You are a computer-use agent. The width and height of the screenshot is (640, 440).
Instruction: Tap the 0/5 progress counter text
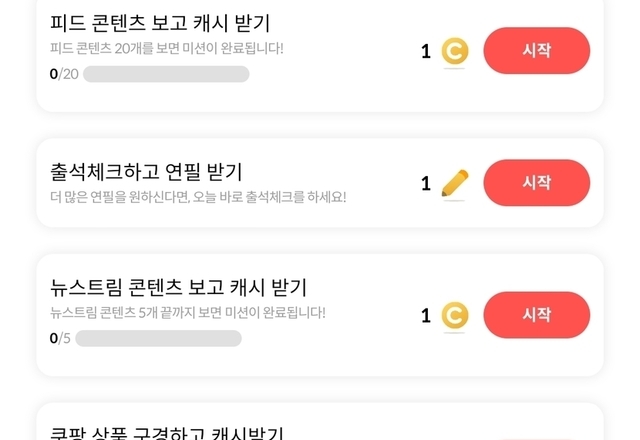60,339
